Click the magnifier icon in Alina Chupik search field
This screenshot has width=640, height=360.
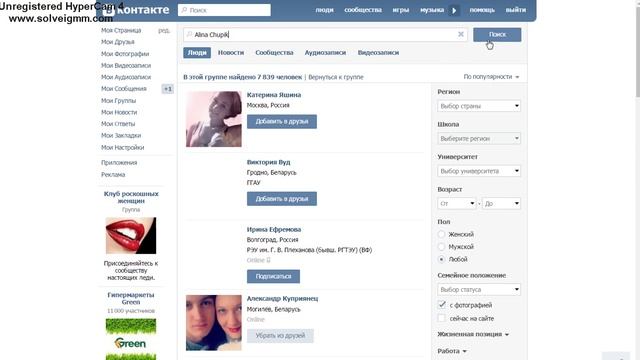pos(189,34)
